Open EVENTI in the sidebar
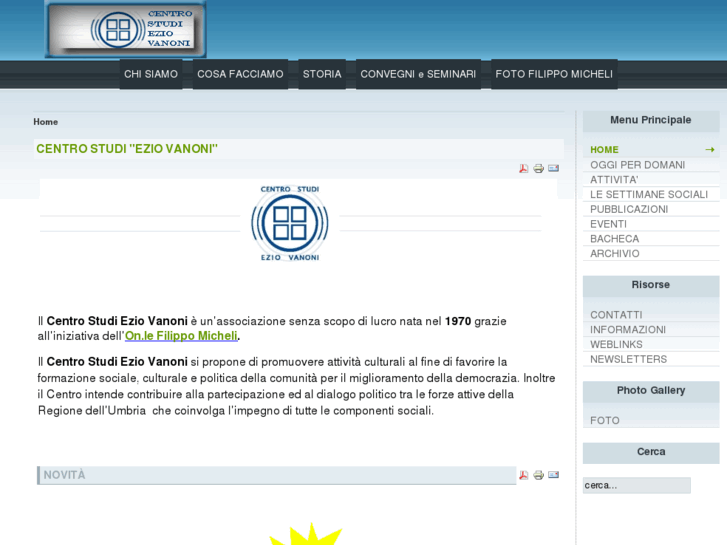Viewport: 727px width, 545px height. click(651, 224)
